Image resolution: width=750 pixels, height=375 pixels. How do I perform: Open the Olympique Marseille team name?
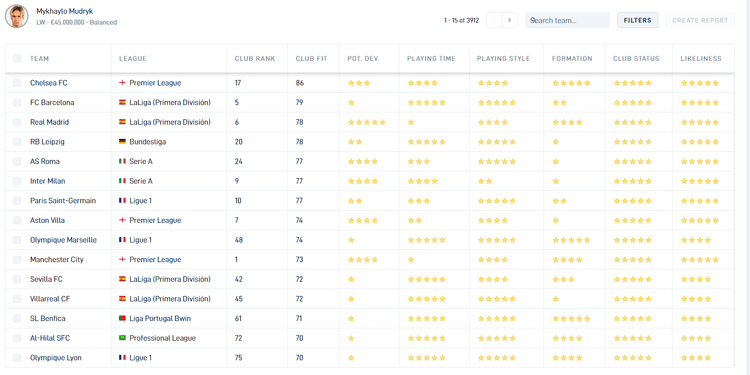click(x=63, y=240)
